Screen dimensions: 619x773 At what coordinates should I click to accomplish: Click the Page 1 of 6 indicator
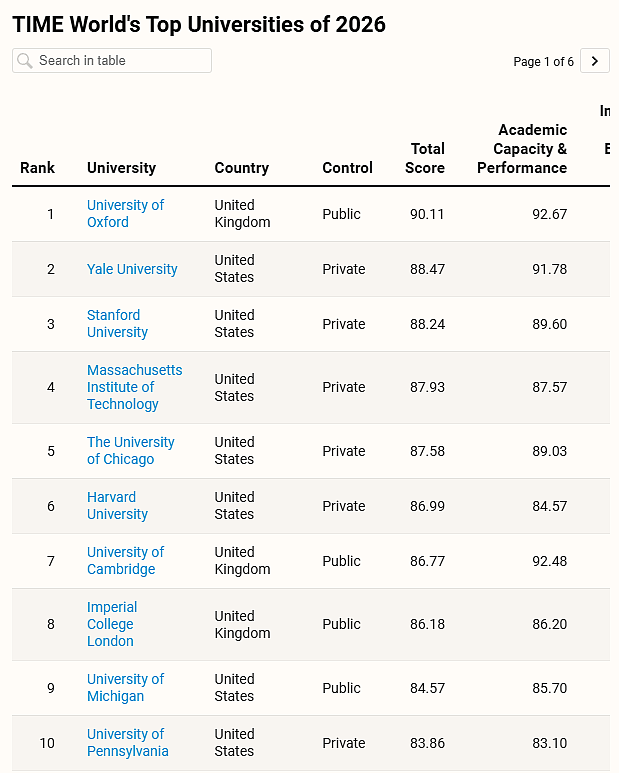pyautogui.click(x=543, y=62)
